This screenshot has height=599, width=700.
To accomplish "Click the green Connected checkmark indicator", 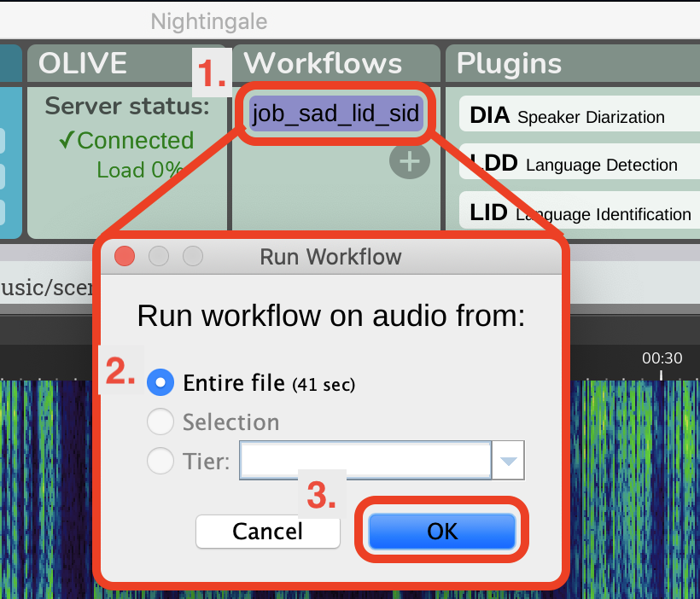I will 126,140.
